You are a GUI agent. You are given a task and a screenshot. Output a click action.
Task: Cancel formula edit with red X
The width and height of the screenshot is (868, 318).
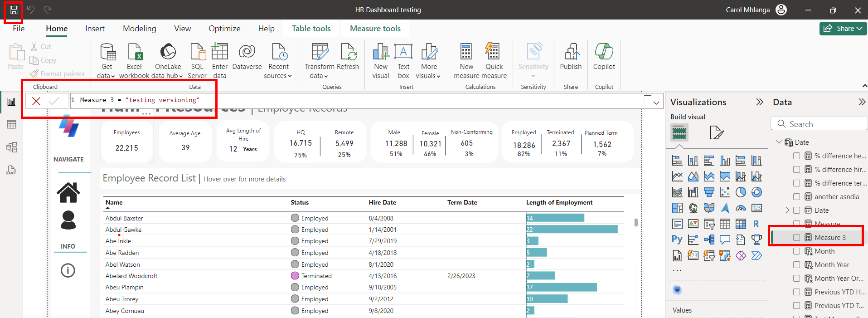[x=36, y=101]
